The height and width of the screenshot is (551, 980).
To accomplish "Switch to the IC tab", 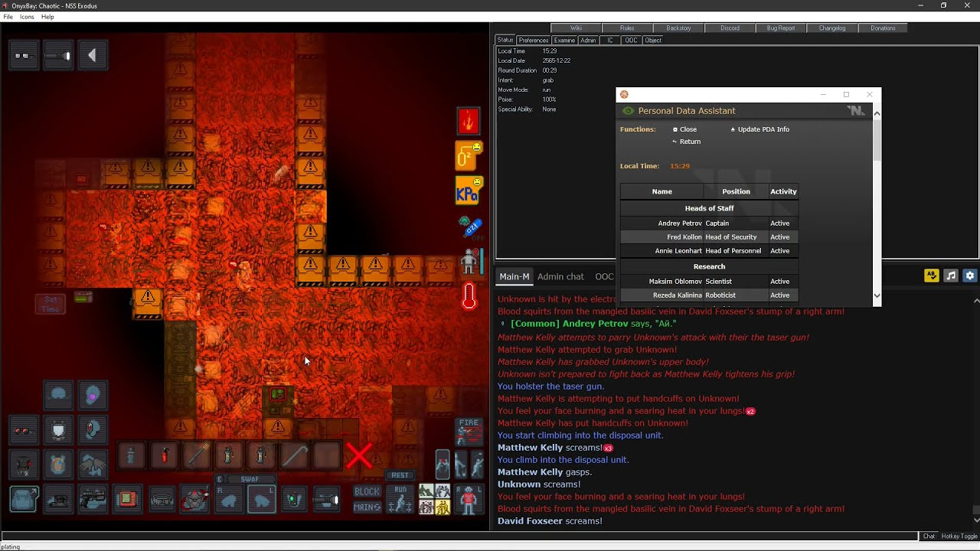I will (610, 41).
